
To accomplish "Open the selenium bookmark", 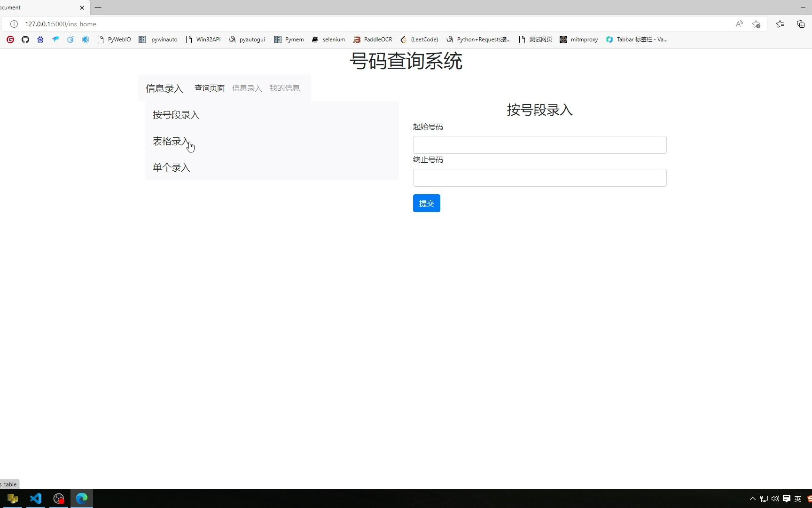I will 328,40.
